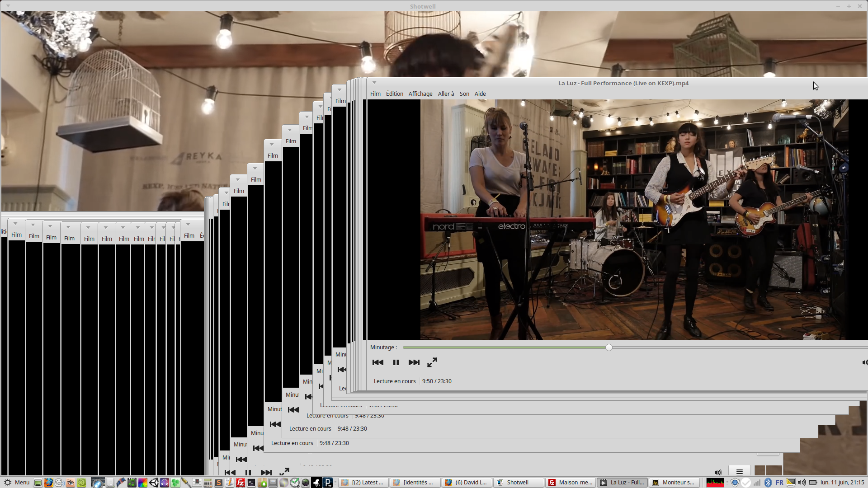Open the Aller à menu

446,94
